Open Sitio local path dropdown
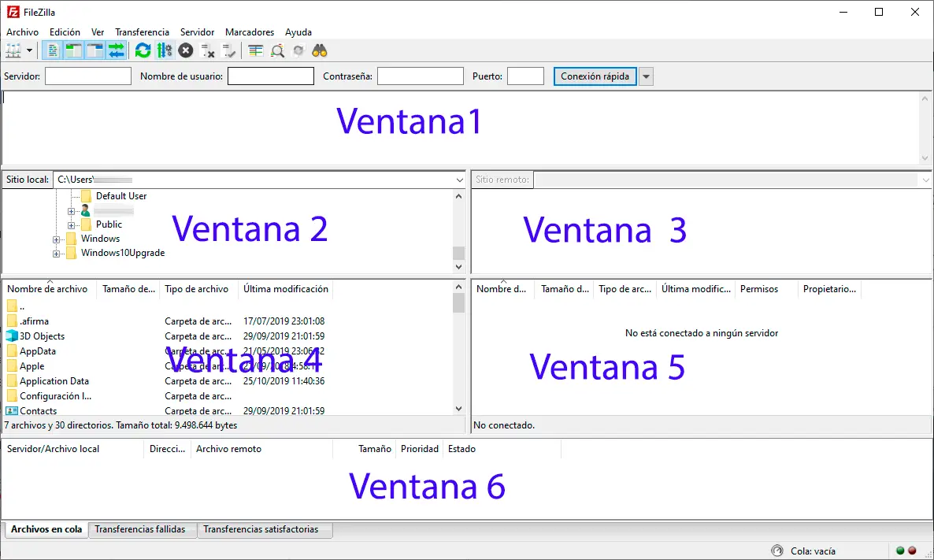Image resolution: width=934 pixels, height=560 pixels. pos(460,180)
